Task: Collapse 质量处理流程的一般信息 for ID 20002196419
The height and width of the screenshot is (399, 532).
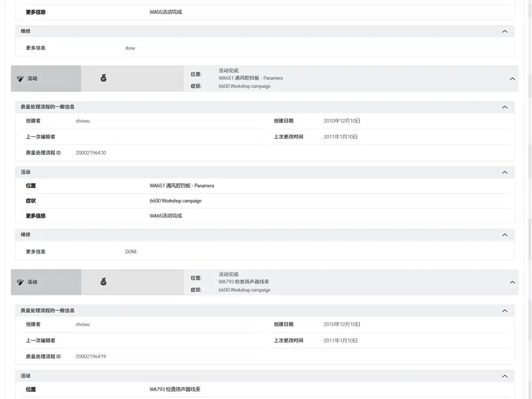Action: click(505, 311)
